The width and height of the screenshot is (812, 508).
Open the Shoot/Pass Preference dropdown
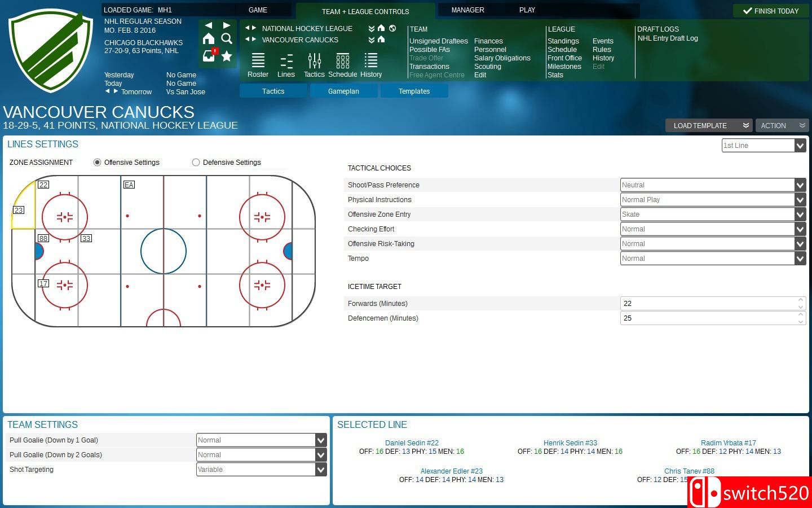[800, 185]
